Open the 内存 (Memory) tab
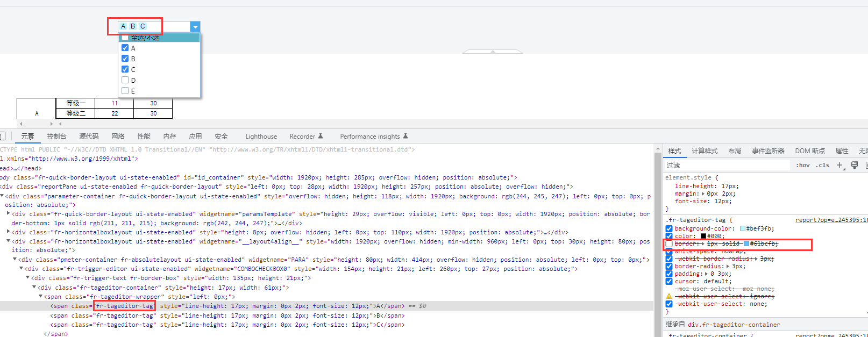 tap(169, 137)
